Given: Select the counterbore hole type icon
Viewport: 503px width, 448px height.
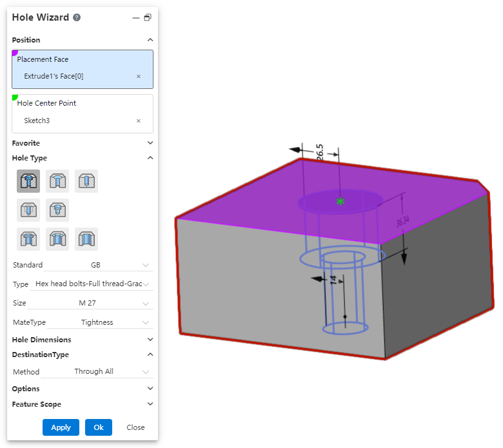Looking at the screenshot, I should (28, 181).
